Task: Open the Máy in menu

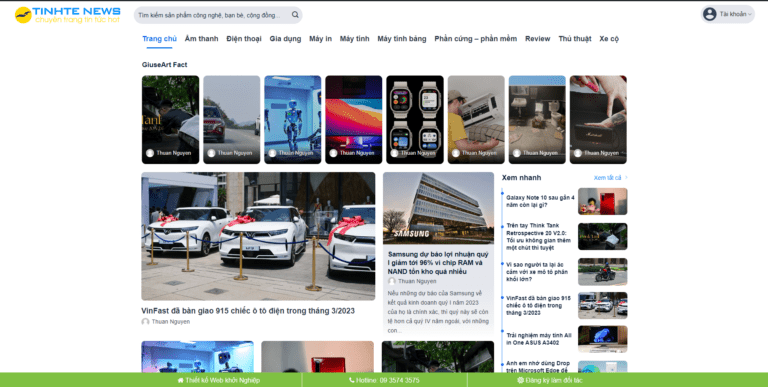Action: point(320,39)
